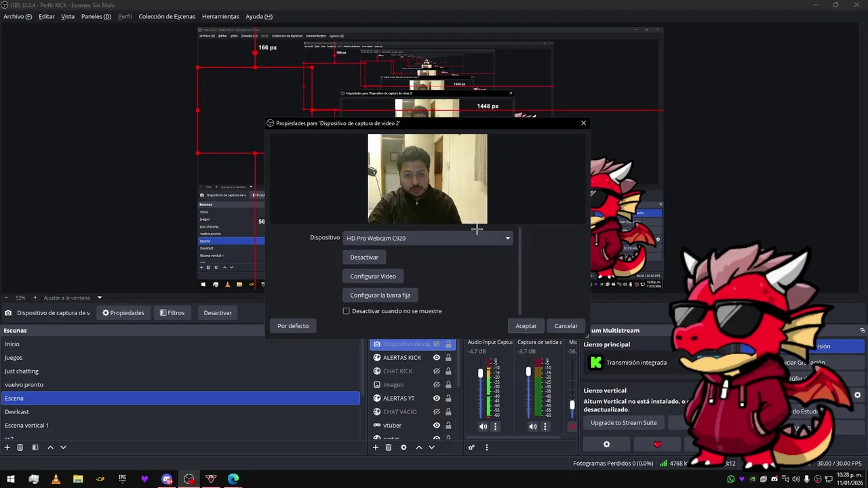Image resolution: width=868 pixels, height=488 pixels.
Task: Open the Ayuda menu
Action: pyautogui.click(x=259, y=16)
